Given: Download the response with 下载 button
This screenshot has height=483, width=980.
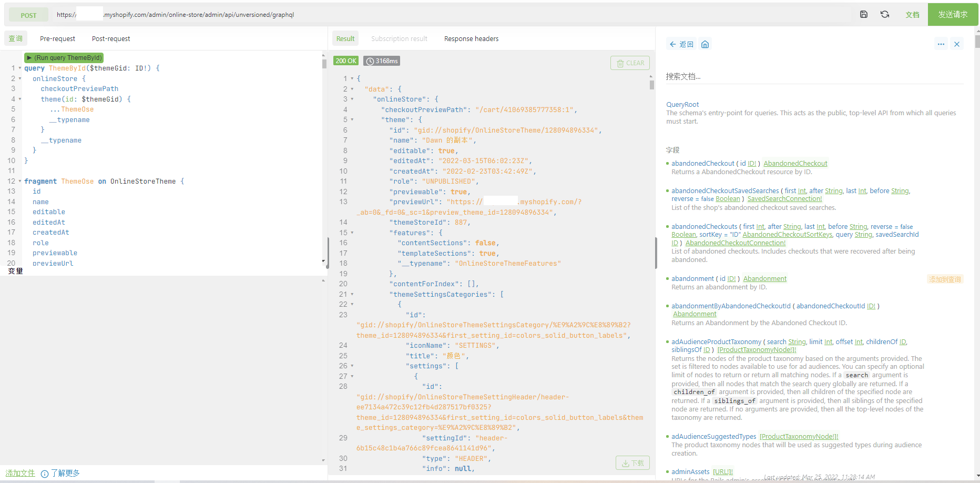Looking at the screenshot, I should tap(632, 463).
